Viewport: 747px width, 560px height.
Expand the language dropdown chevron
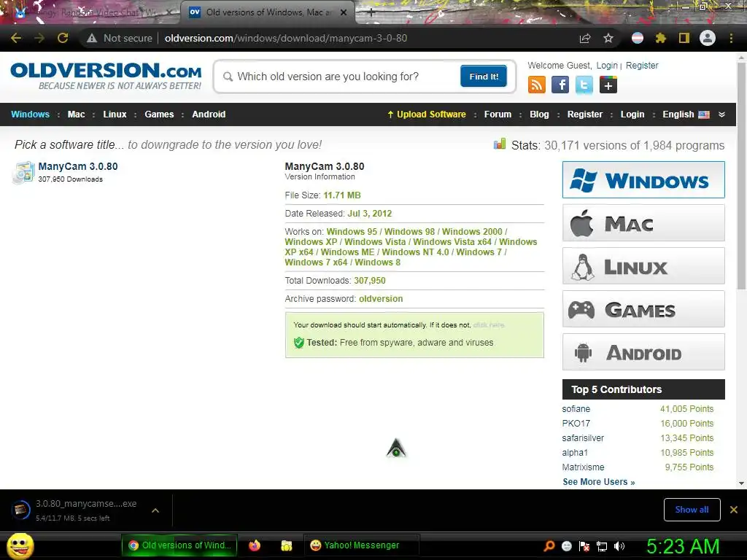click(721, 114)
